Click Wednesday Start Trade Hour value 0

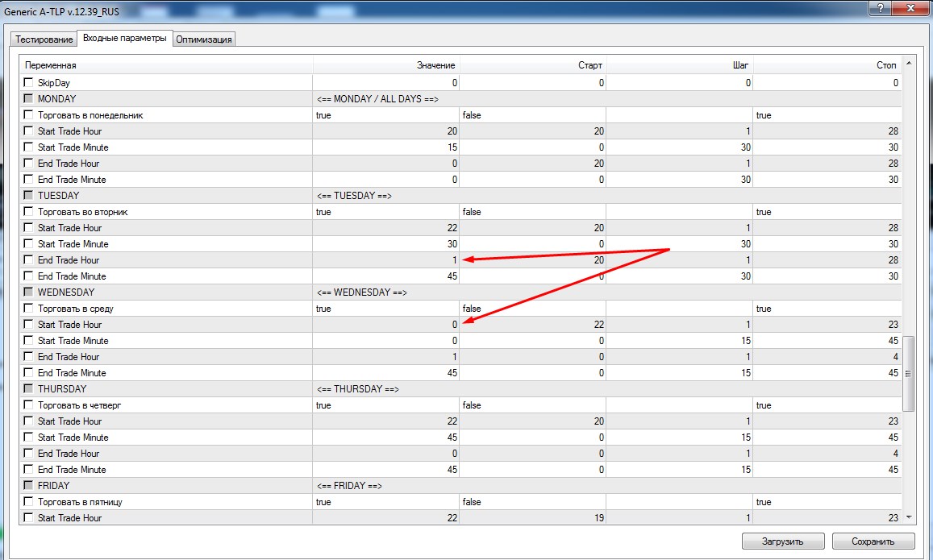pyautogui.click(x=386, y=325)
